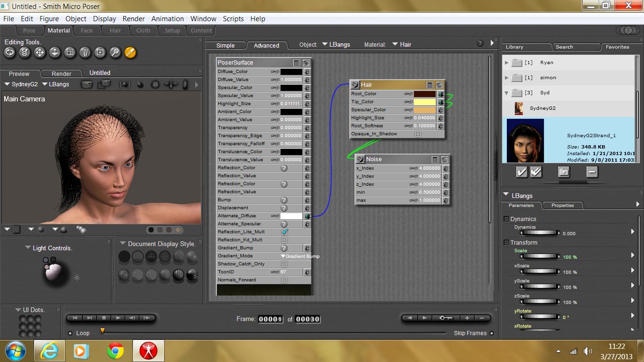Open the Material dropdown showing Hair
The image size is (644, 362).
tap(402, 45)
